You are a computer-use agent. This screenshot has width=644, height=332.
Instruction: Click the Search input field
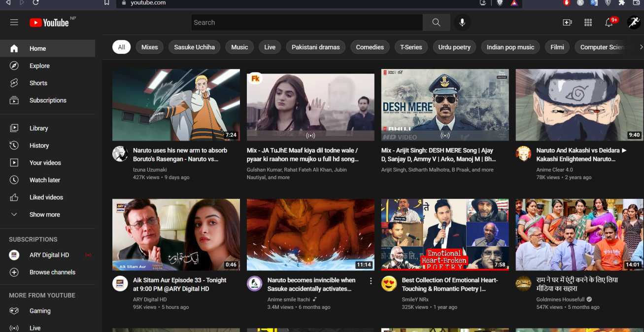307,22
